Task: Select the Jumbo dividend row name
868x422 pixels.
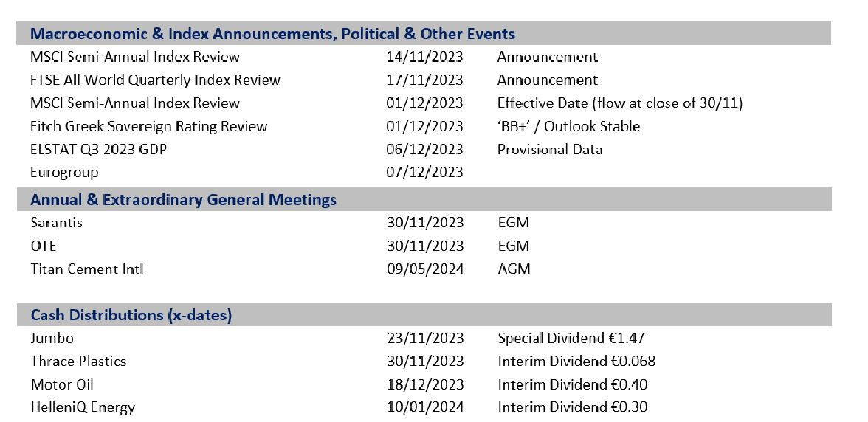Action: click(52, 338)
